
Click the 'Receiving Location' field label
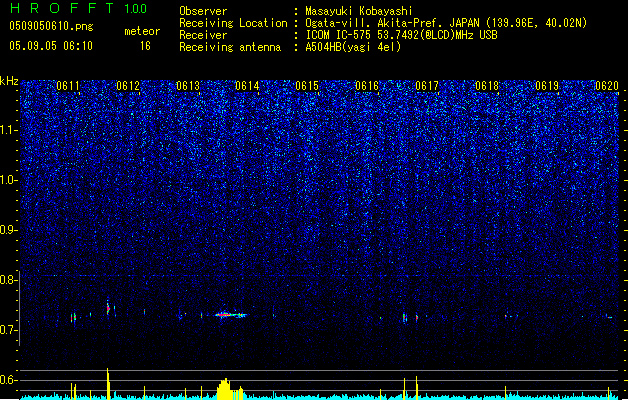coord(233,23)
